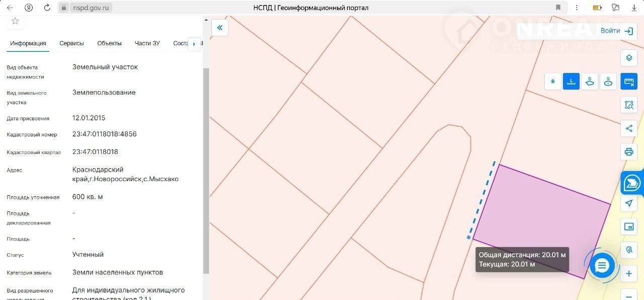Collapse the information side panel

(220, 28)
